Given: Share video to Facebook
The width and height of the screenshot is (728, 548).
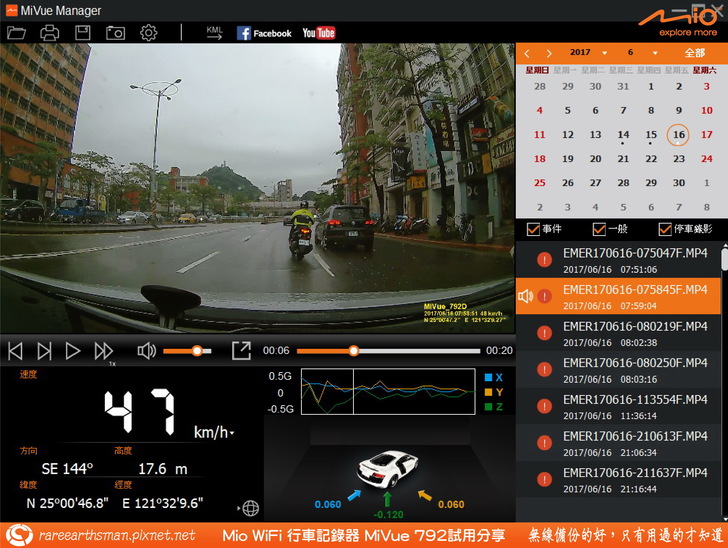Looking at the screenshot, I should click(264, 33).
